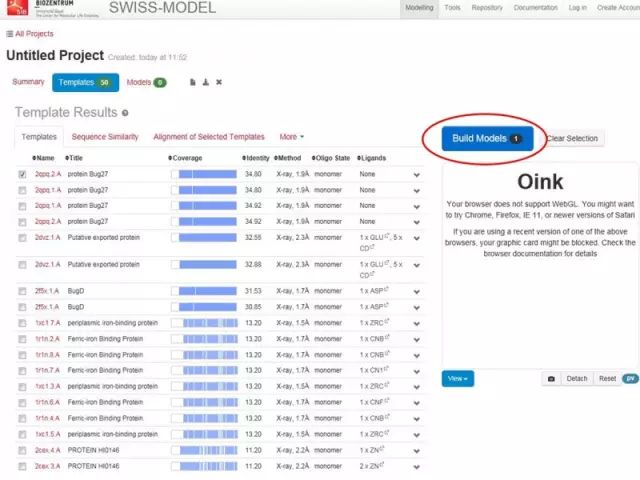Select the 2dvz.1.A template with identity 32.55
Screen dimensions: 640x480
[x=22, y=238]
